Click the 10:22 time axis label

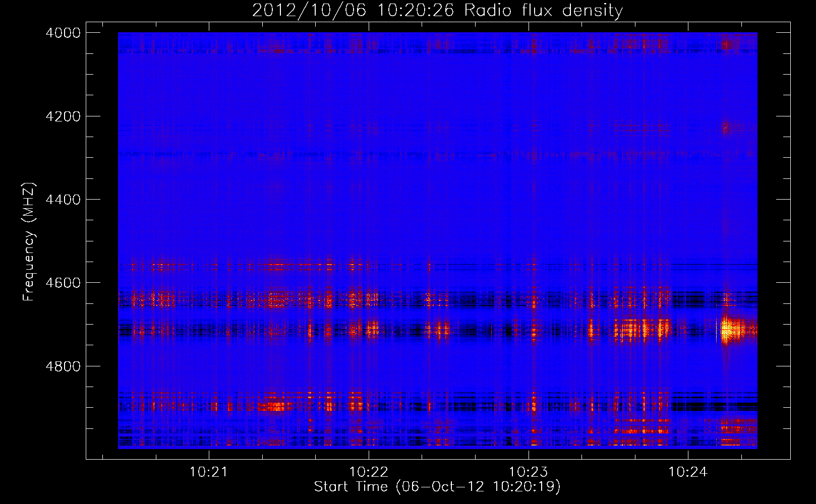point(369,472)
